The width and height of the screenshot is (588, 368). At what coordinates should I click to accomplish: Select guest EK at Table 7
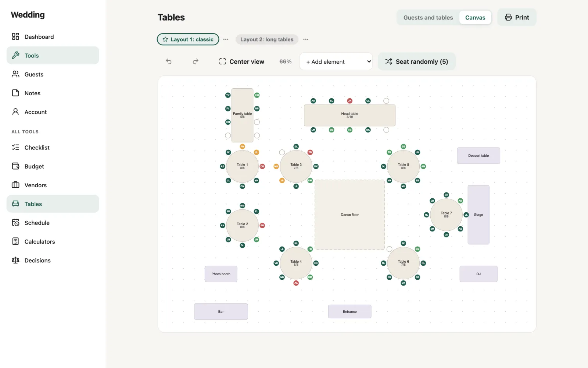pyautogui.click(x=447, y=195)
